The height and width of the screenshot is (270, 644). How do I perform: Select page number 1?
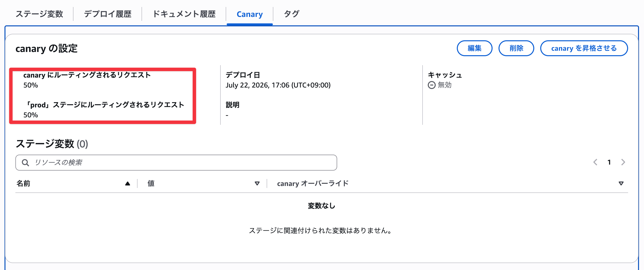tap(609, 162)
